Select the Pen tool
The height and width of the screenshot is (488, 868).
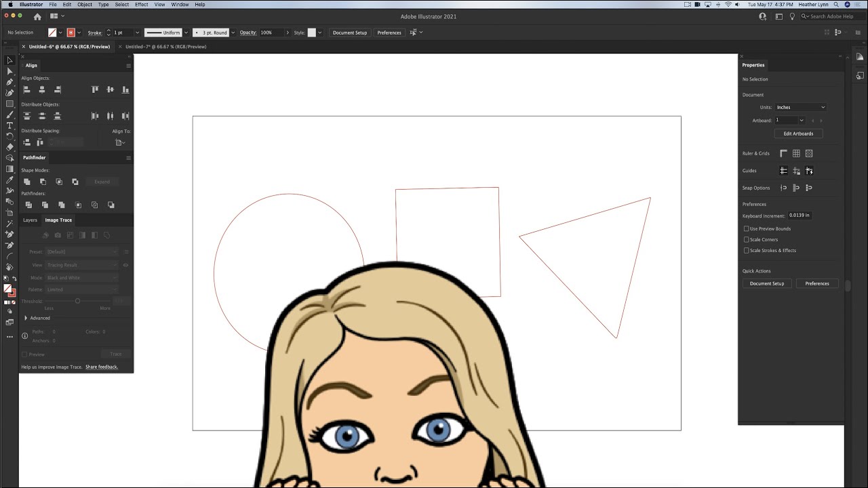pyautogui.click(x=9, y=82)
